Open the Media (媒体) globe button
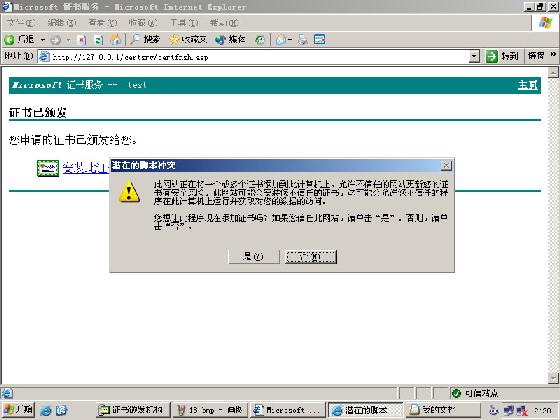Image resolution: width=560 pixels, height=420 pixels. [x=230, y=40]
